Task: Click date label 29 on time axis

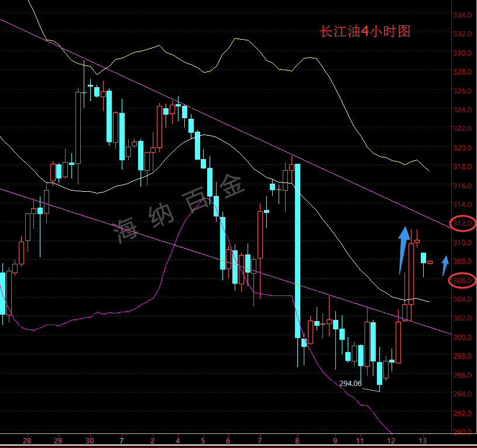Action: point(57,440)
